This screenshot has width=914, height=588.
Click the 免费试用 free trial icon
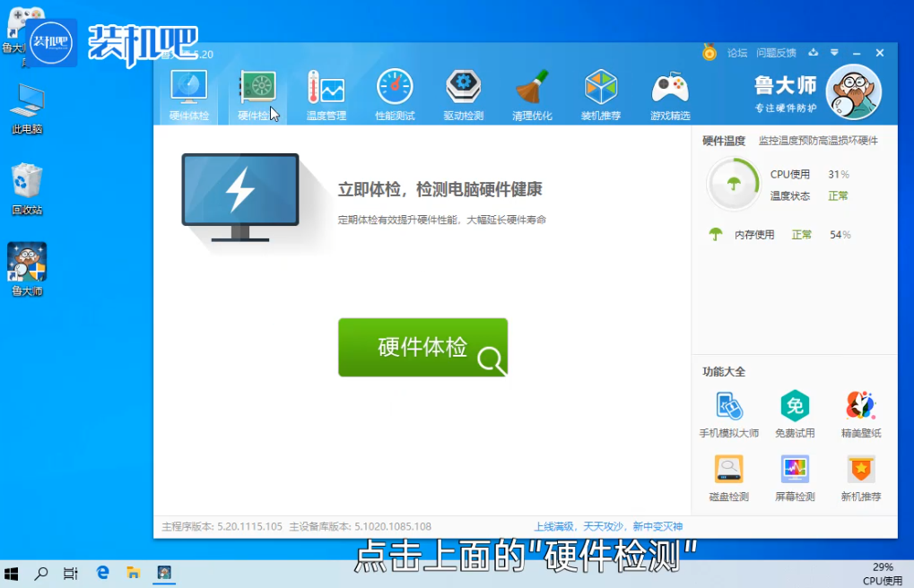point(795,414)
